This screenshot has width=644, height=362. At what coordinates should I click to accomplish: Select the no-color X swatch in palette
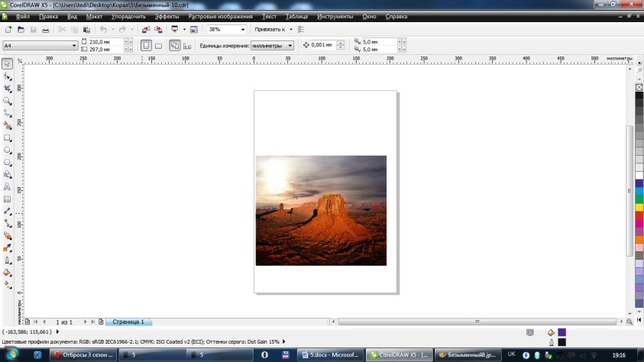coord(639,87)
